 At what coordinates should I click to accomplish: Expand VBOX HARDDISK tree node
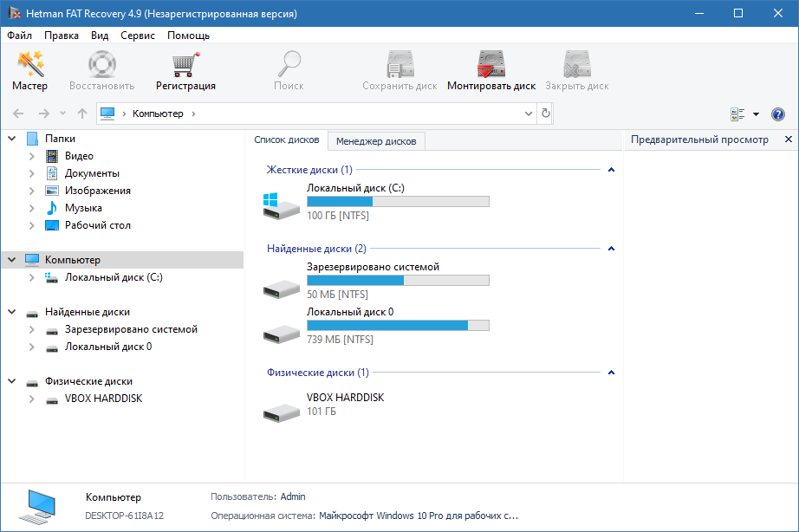31,399
